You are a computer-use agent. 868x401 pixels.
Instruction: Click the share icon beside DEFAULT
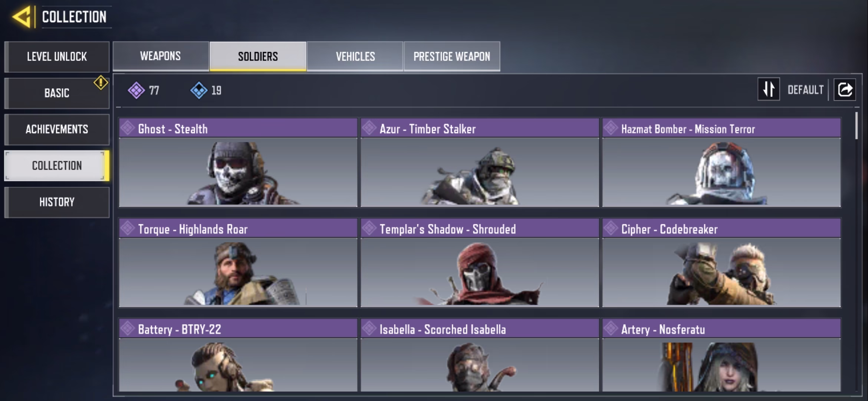(845, 89)
